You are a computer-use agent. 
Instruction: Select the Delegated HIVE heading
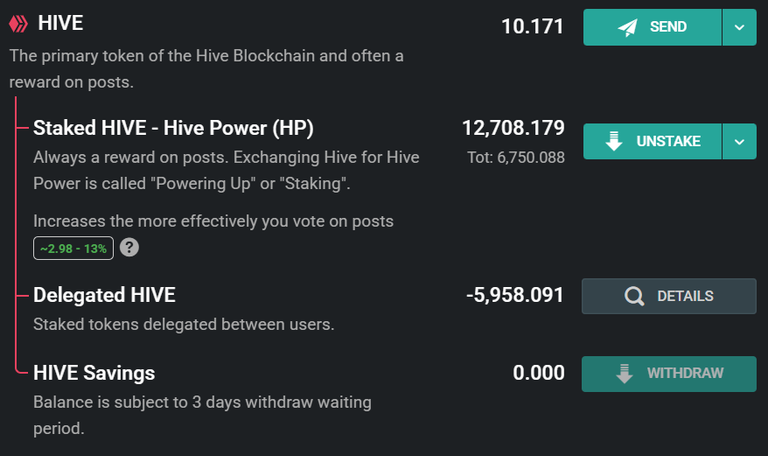pyautogui.click(x=104, y=295)
